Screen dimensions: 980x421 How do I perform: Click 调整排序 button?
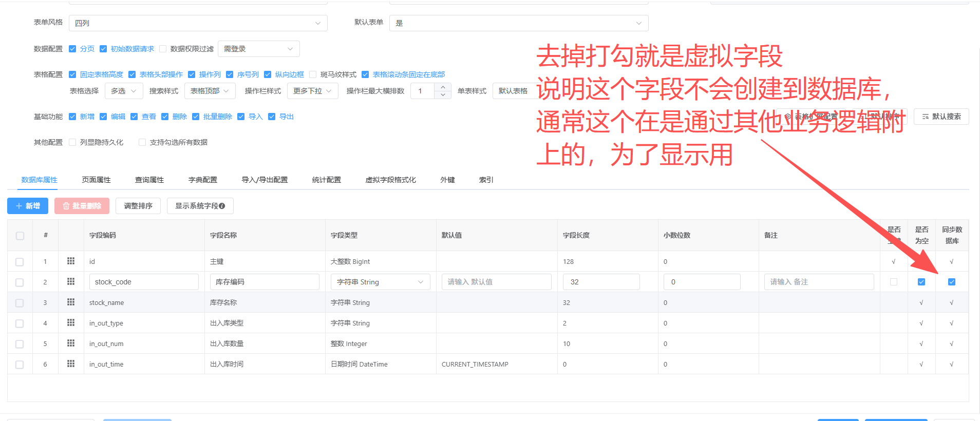[138, 206]
